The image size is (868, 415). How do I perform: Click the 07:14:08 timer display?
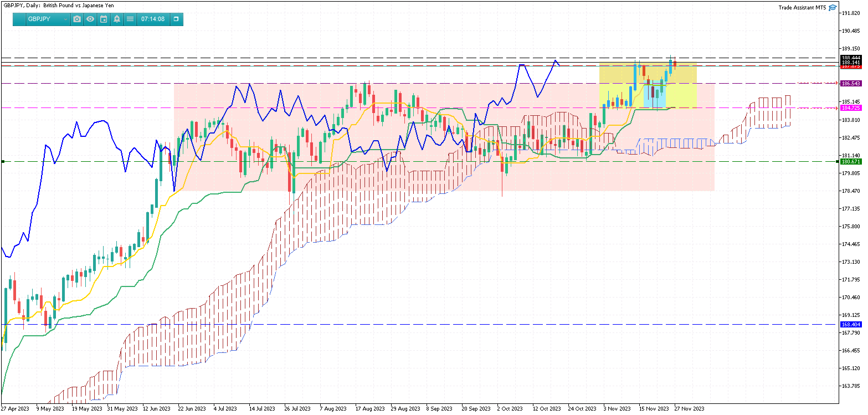click(x=153, y=19)
